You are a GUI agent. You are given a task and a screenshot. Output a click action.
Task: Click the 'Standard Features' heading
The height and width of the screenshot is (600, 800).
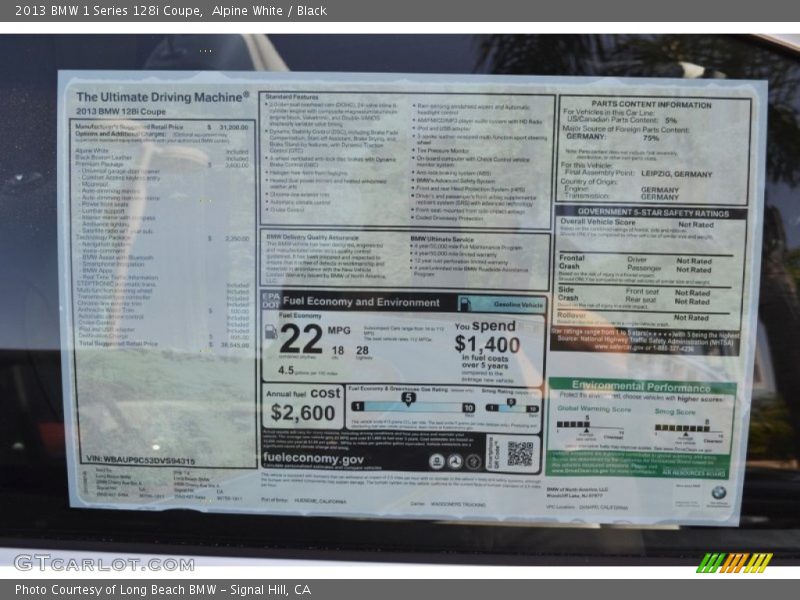coord(291,97)
